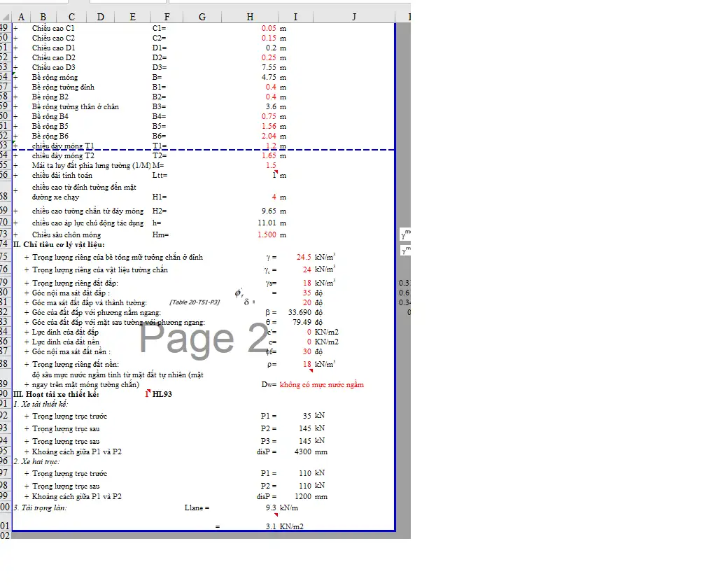
Task: Select the column F header
Action: coord(166,17)
